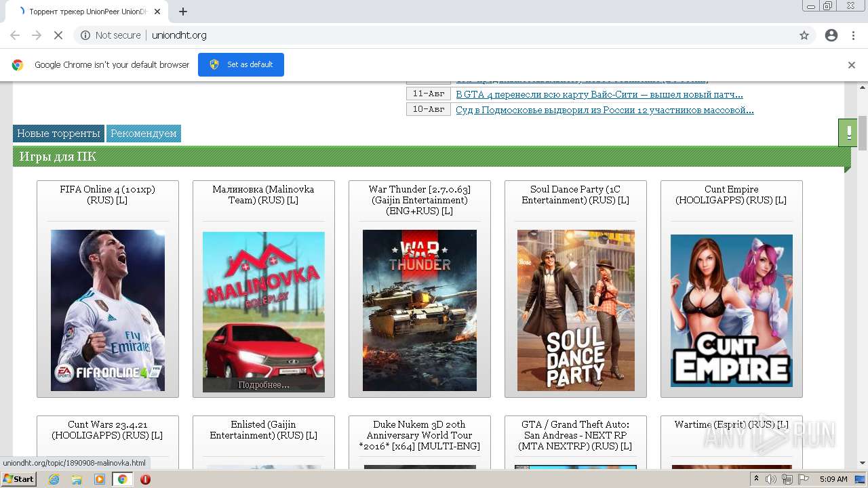
Task: Launch Internet Explorer from the taskbar
Action: pyautogui.click(x=54, y=479)
